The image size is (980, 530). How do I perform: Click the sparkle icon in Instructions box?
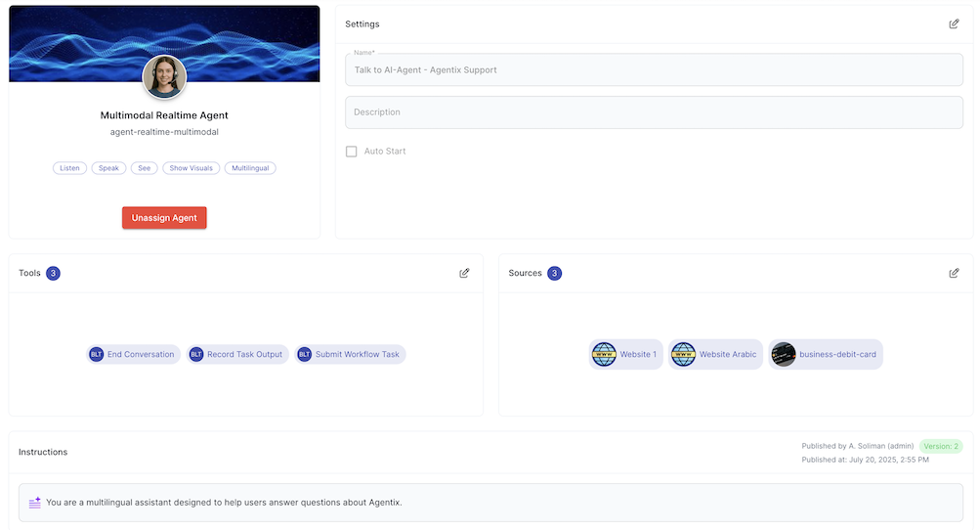coord(35,503)
